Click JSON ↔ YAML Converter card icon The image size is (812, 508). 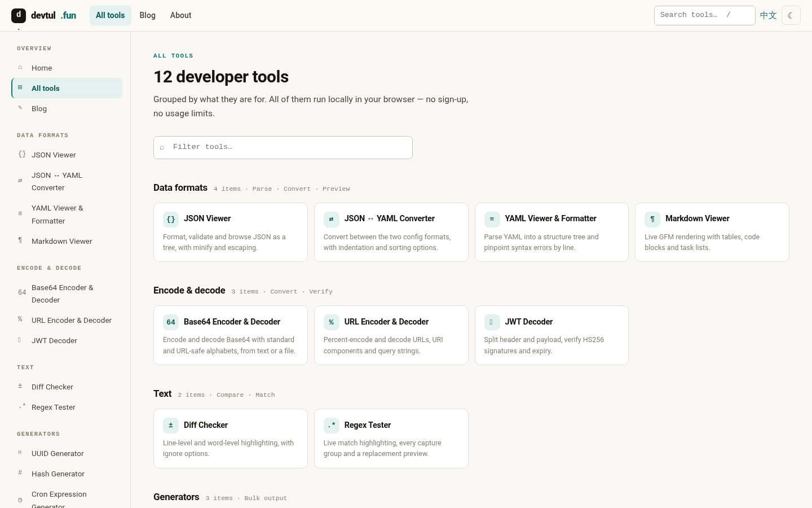331,219
